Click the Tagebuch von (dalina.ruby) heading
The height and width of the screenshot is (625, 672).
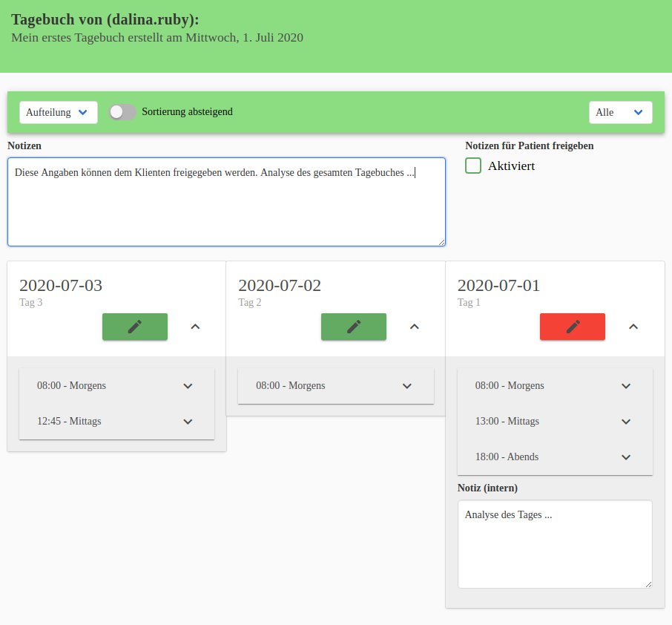click(103, 19)
